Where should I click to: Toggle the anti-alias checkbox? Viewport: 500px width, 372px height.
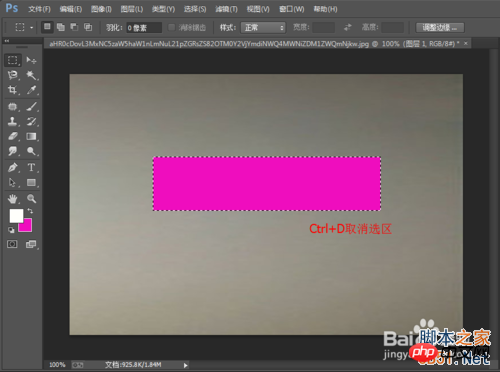pyautogui.click(x=171, y=27)
